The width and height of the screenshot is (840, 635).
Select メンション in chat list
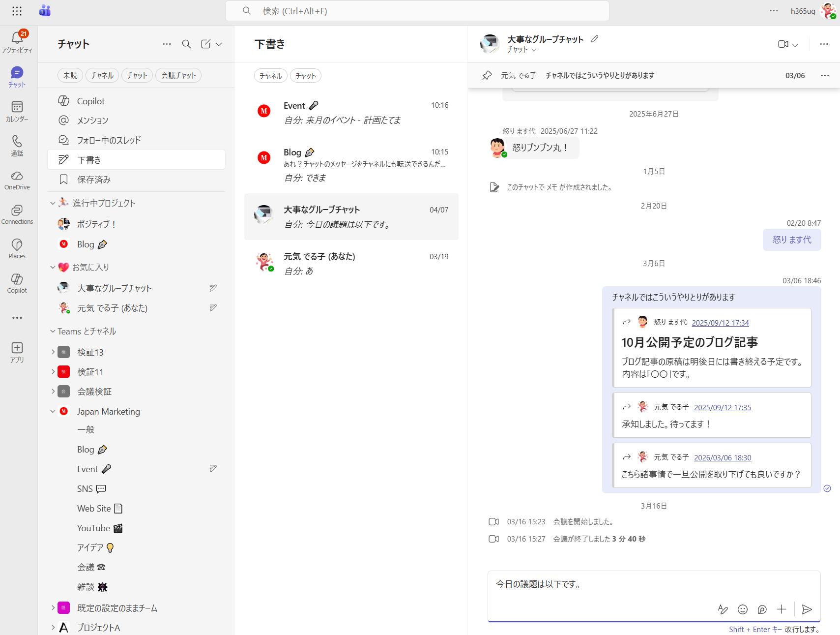92,121
